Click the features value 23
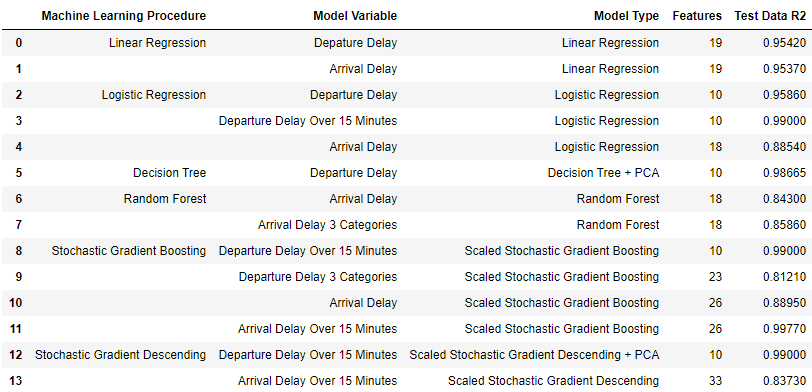 click(715, 277)
